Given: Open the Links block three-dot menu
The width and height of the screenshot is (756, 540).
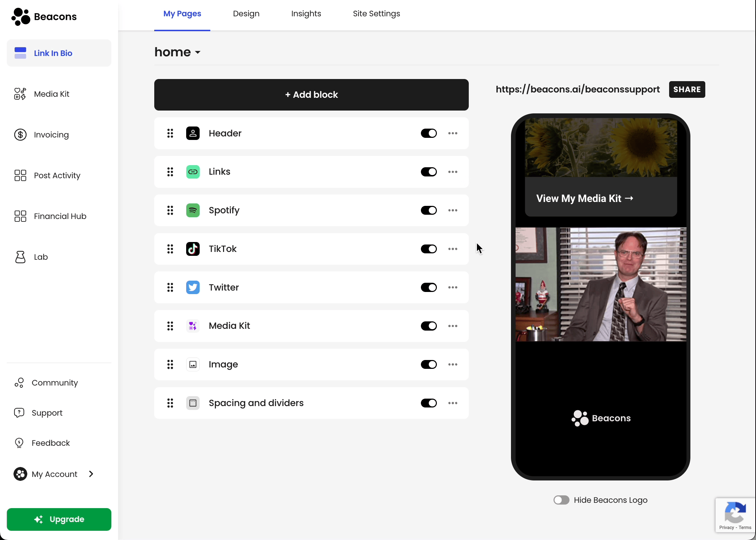Looking at the screenshot, I should [453, 172].
